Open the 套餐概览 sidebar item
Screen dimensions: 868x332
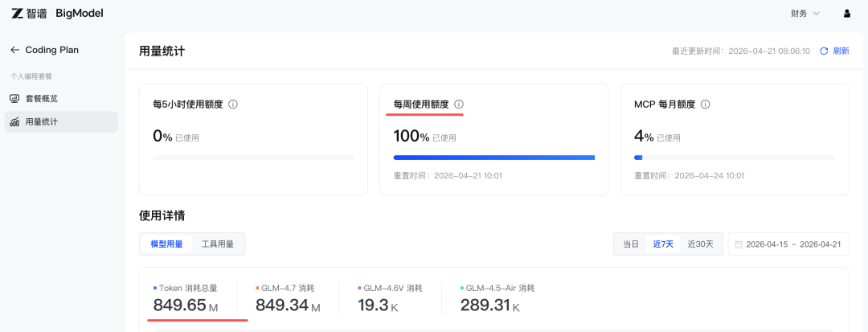61,99
